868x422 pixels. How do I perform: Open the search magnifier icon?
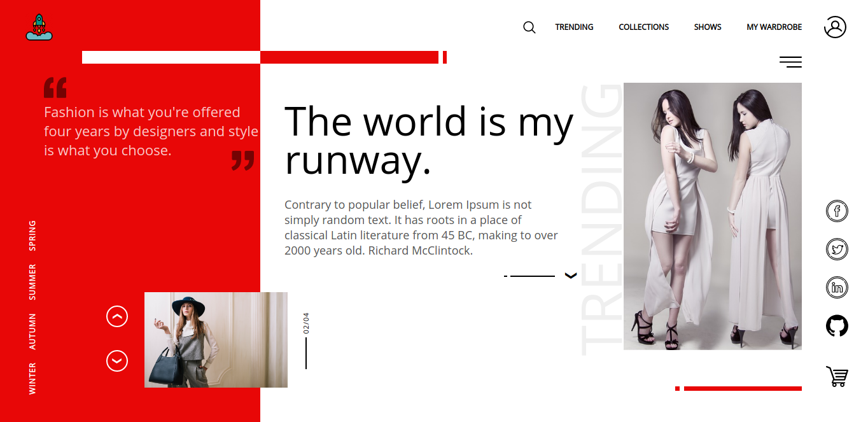529,27
